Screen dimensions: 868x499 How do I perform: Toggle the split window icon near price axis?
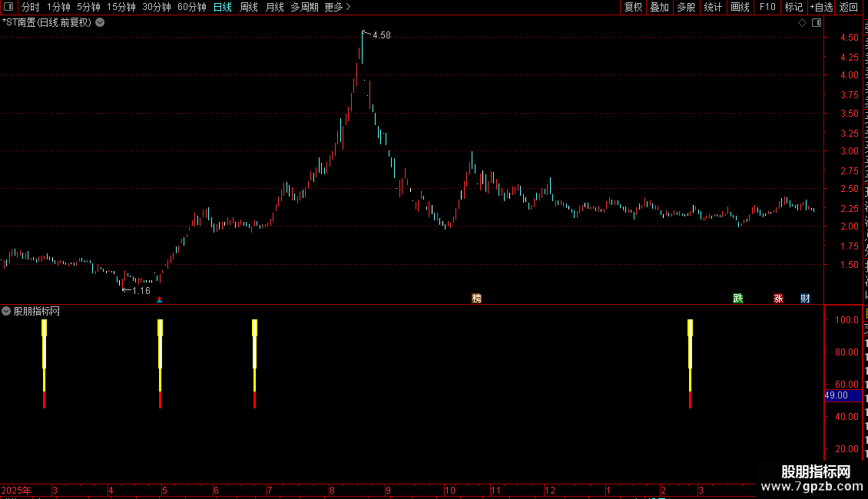(817, 23)
